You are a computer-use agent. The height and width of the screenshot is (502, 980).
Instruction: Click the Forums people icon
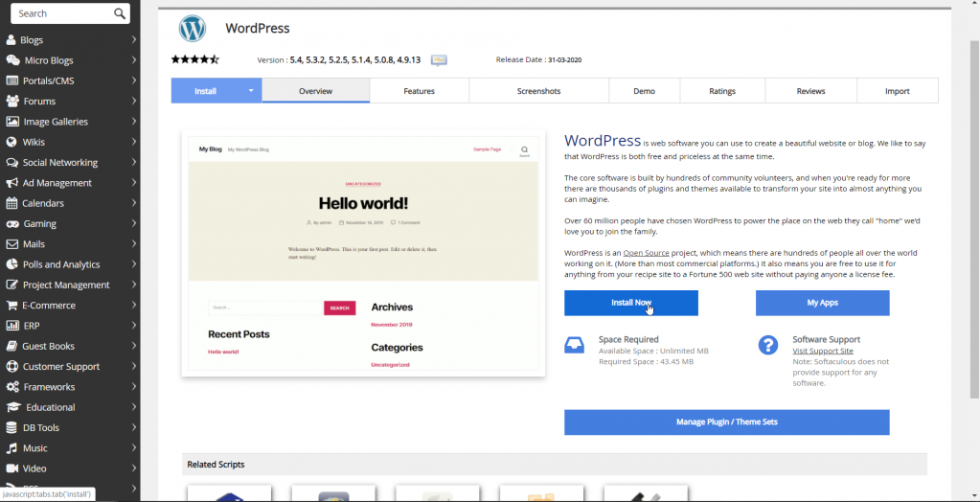tap(11, 102)
